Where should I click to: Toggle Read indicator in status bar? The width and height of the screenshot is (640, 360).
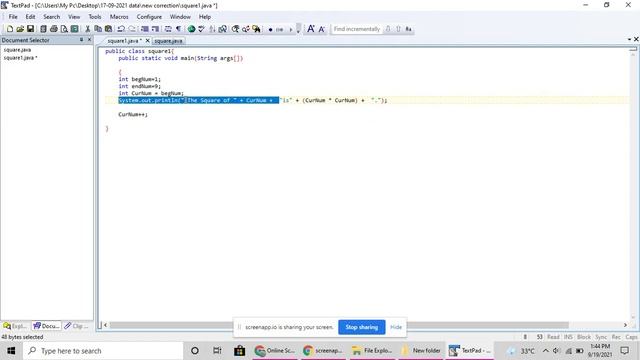click(x=553, y=337)
